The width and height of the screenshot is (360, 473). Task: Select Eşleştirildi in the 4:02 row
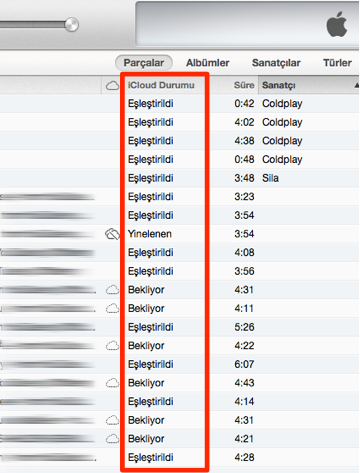coord(151,122)
